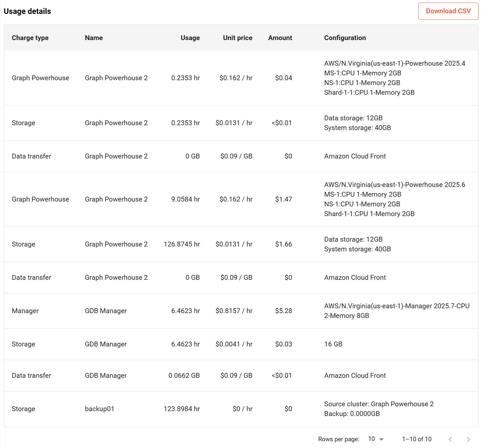This screenshot has height=448, width=484.
Task: Select Backup: 0.0000GB text
Action: pyautogui.click(x=352, y=414)
